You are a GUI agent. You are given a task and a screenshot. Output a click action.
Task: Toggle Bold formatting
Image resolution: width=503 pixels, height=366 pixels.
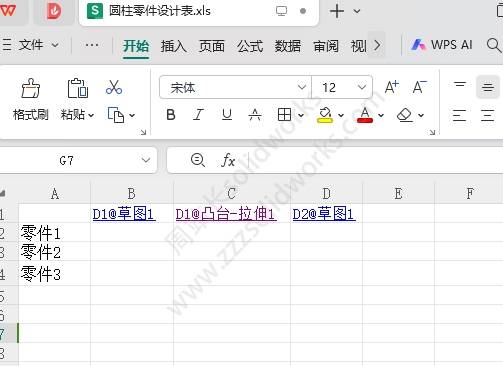(171, 115)
